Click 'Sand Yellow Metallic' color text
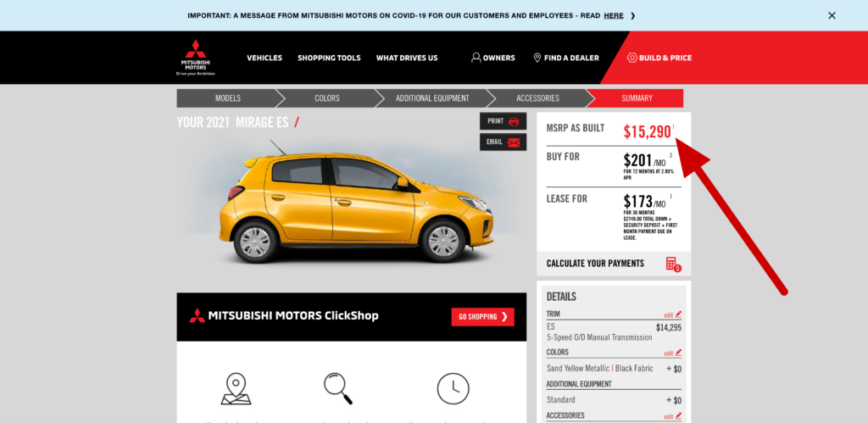868x423 pixels. [578, 368]
